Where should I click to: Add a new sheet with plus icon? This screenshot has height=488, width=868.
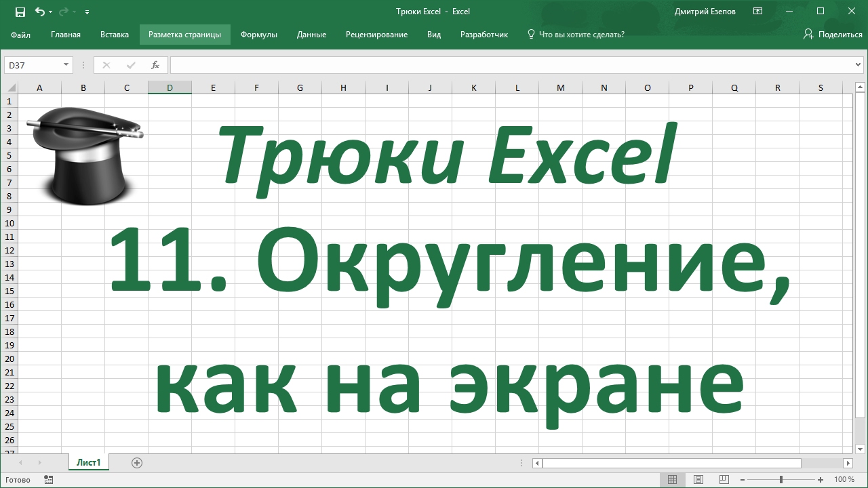click(137, 463)
